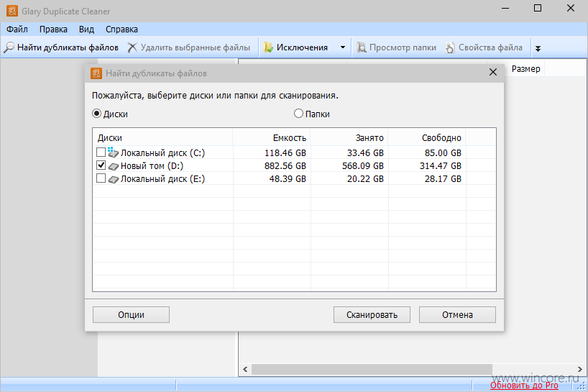The image size is (588, 392).
Task: Click the delete selected files scissors icon
Action: pos(132,47)
